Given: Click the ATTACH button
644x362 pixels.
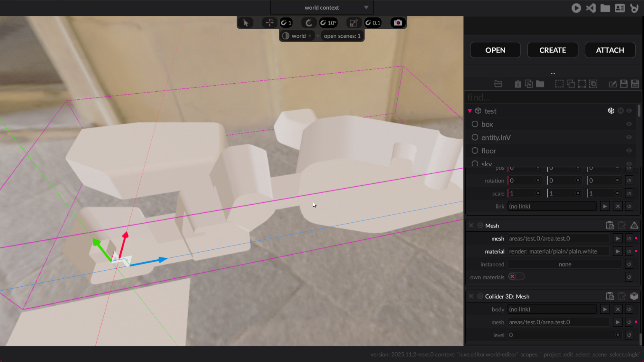Looking at the screenshot, I should click(610, 50).
